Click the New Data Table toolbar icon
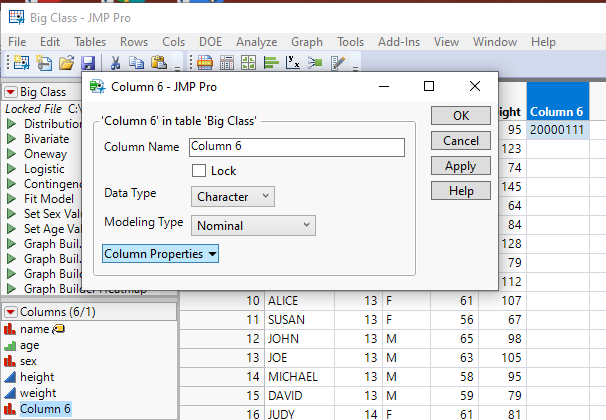The width and height of the screenshot is (606, 420). pyautogui.click(x=21, y=62)
